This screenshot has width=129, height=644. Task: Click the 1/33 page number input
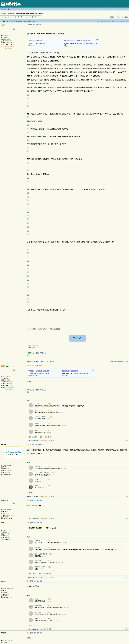pyautogui.click(x=27, y=17)
